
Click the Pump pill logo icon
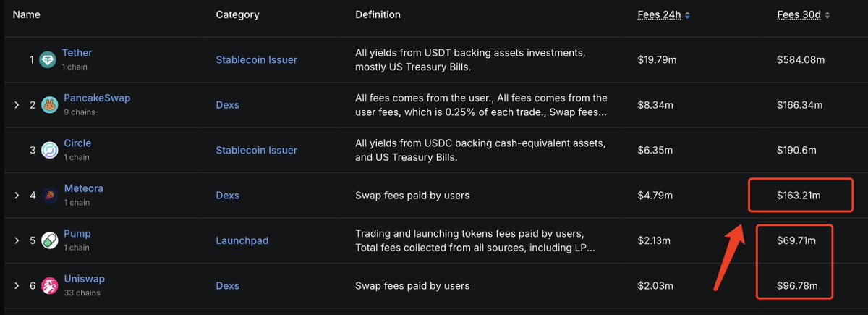click(49, 240)
